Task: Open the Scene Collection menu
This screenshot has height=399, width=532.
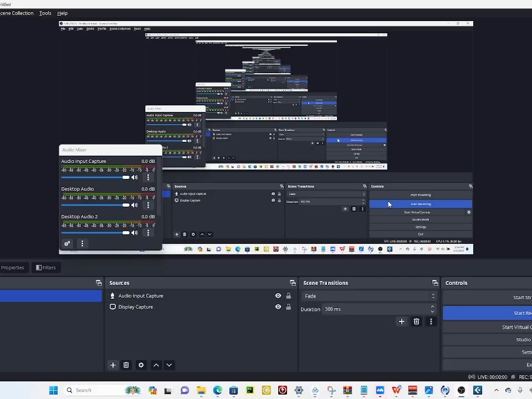Action: tap(17, 13)
